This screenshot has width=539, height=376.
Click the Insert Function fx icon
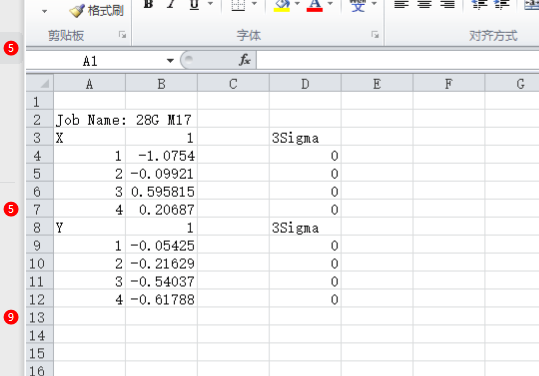pos(245,60)
